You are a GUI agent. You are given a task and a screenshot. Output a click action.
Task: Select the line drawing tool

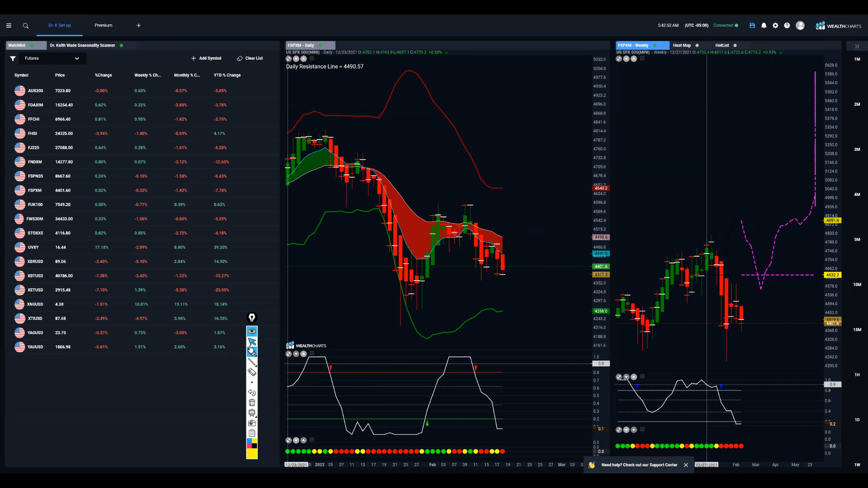[252, 362]
